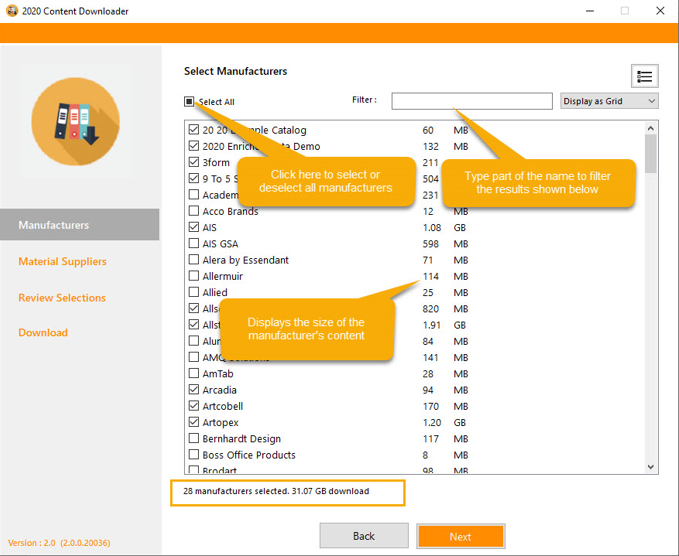Check the Allermuir checkbox
Screen dimensions: 679x556
pyautogui.click(x=194, y=276)
